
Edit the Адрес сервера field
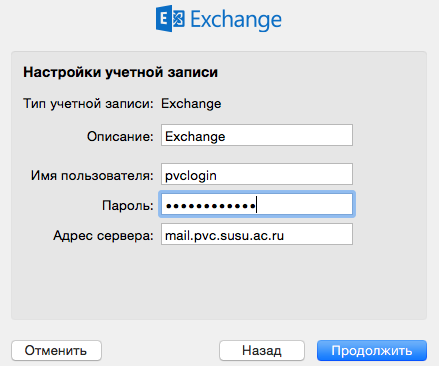257,234
